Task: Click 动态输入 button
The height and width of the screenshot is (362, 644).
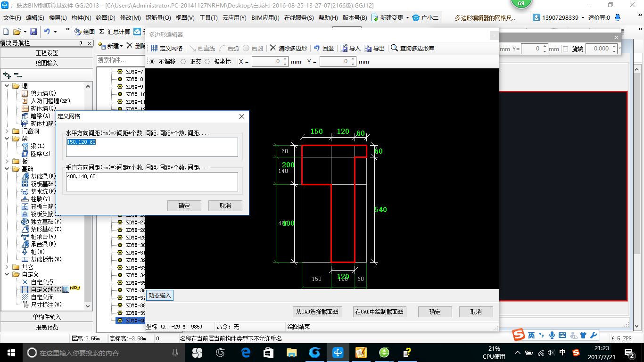Action: [160, 296]
